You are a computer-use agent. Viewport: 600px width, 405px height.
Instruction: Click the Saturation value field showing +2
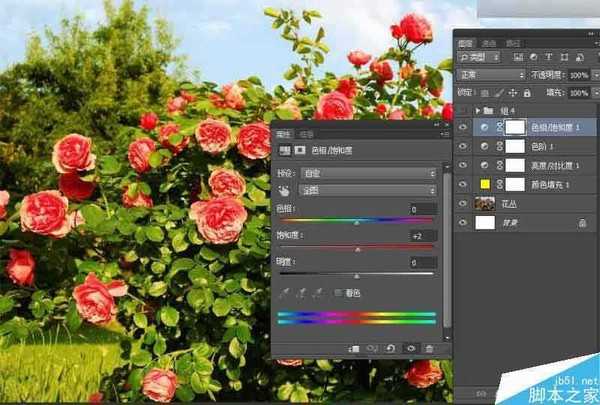423,236
